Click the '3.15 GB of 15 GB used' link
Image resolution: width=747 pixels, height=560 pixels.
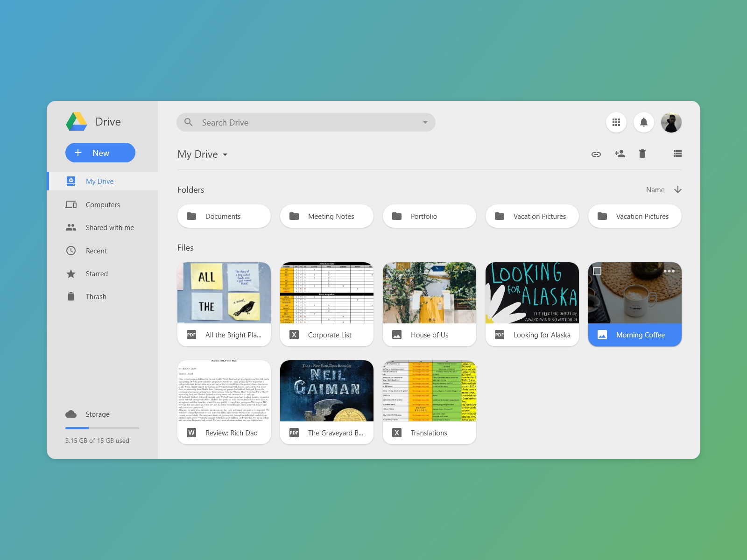[x=97, y=441]
